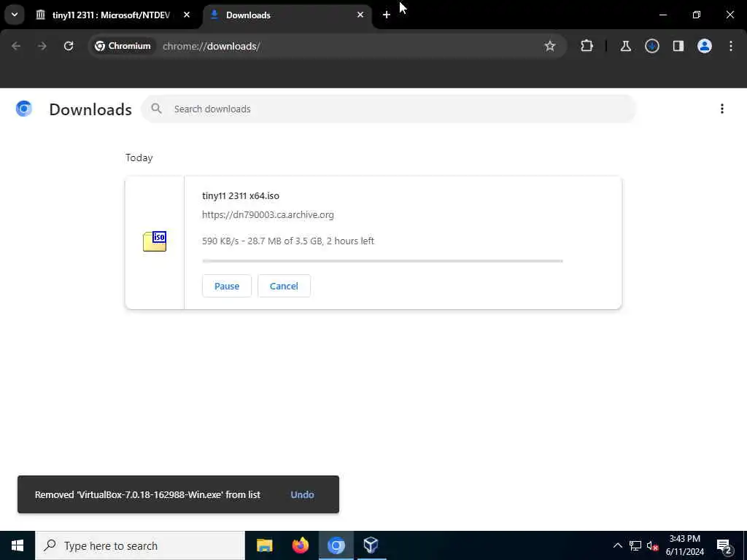Cancel the tiny11 ISO download

click(x=284, y=286)
